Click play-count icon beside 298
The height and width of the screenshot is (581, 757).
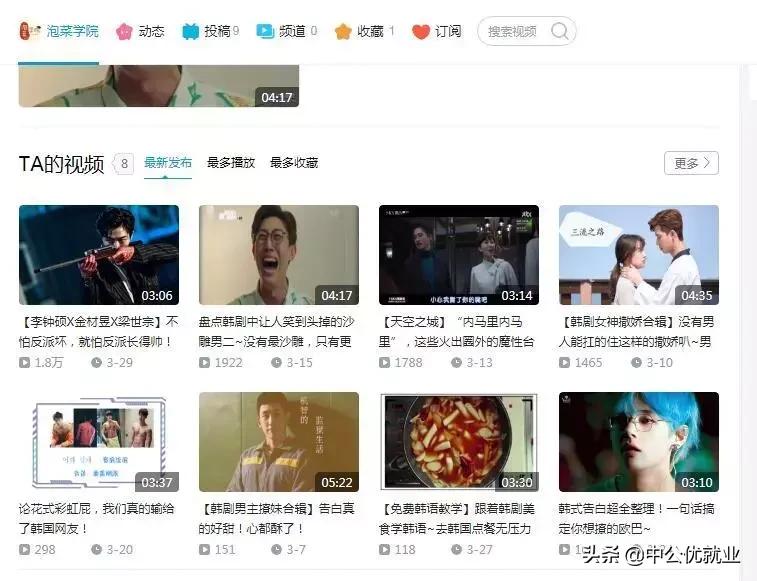[25, 549]
